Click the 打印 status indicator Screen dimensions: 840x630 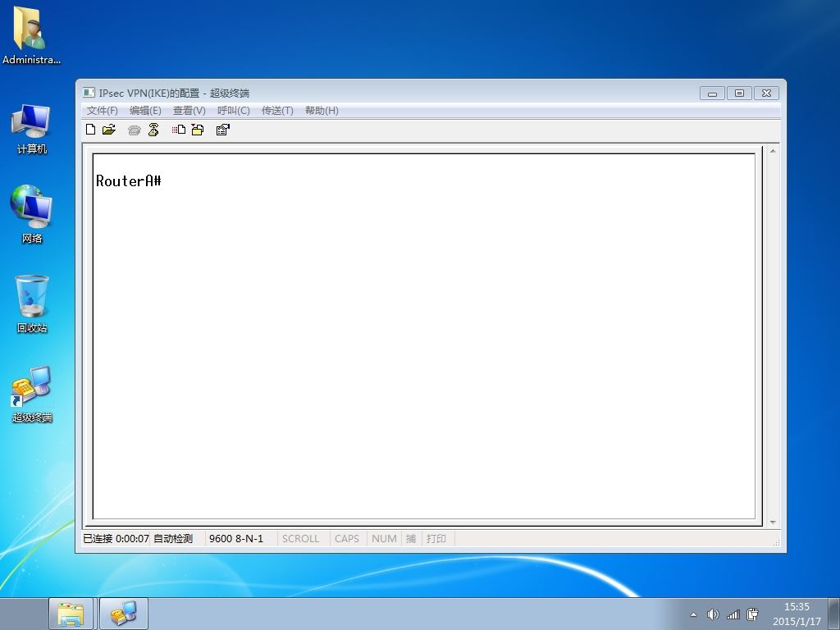point(436,538)
